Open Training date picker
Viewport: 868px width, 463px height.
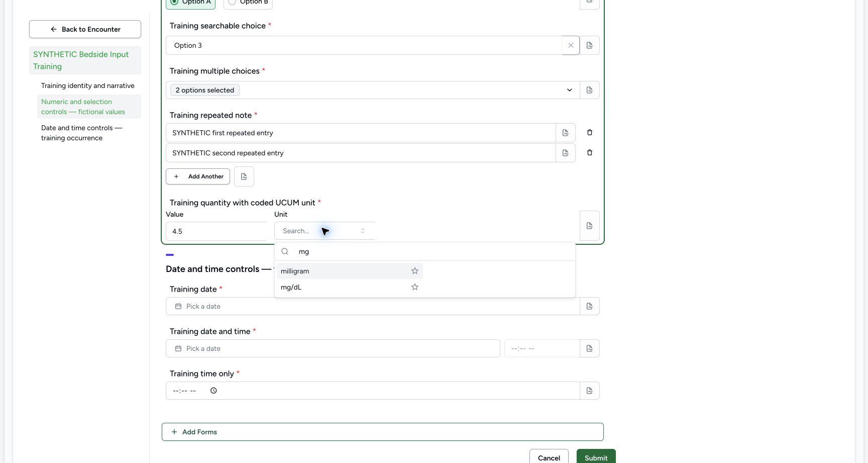click(x=373, y=306)
